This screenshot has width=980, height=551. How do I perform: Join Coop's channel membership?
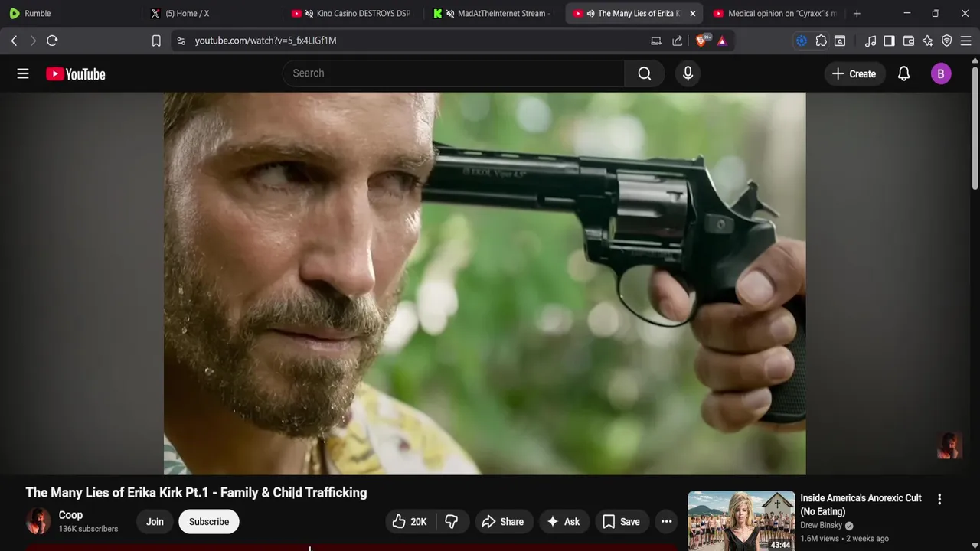point(155,522)
